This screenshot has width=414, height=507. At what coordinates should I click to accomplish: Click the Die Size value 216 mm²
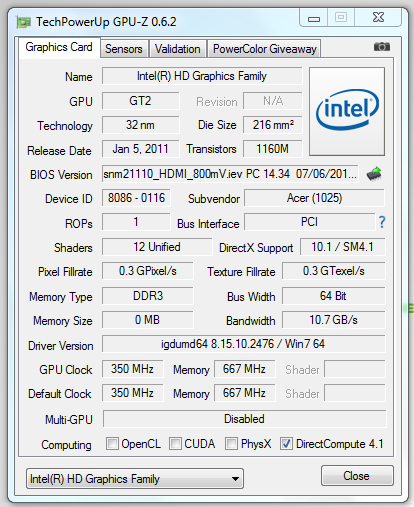click(x=273, y=125)
